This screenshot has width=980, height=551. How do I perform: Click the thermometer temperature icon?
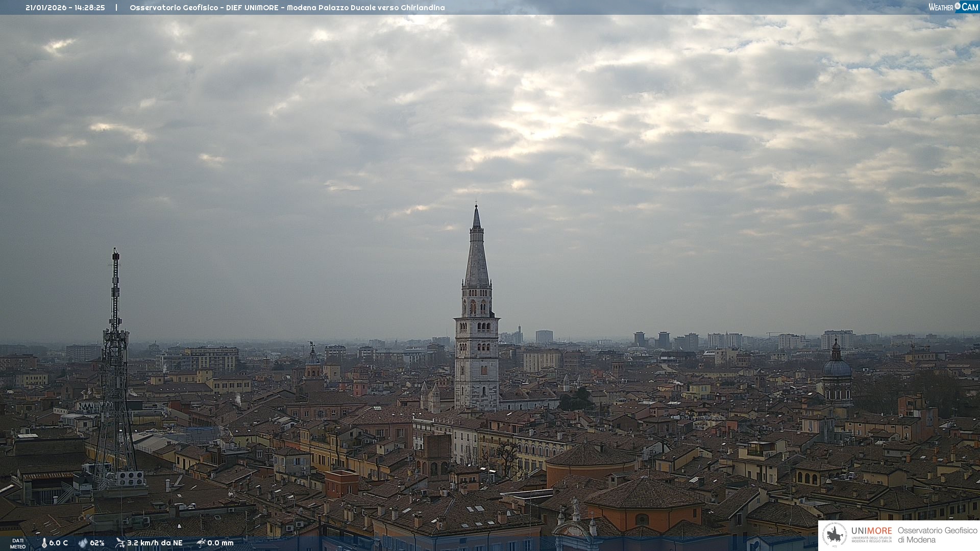coord(44,543)
